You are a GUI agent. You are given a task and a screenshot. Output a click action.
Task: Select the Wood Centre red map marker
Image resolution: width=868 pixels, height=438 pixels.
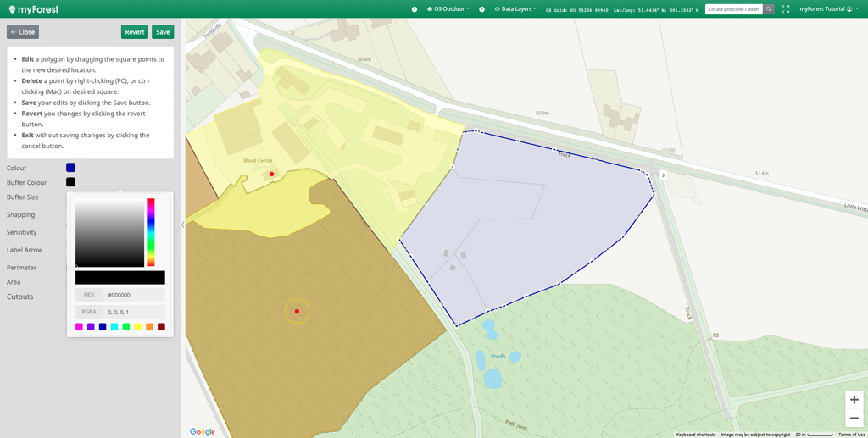271,175
